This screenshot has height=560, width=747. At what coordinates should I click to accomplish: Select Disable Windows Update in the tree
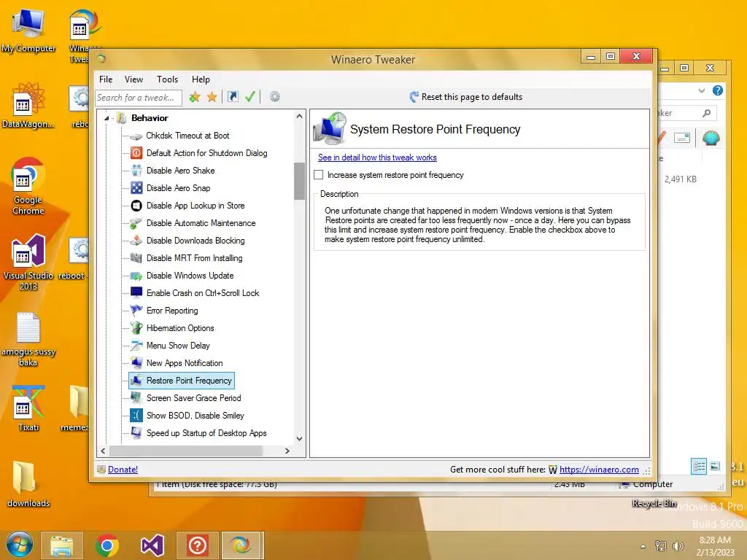pos(190,276)
